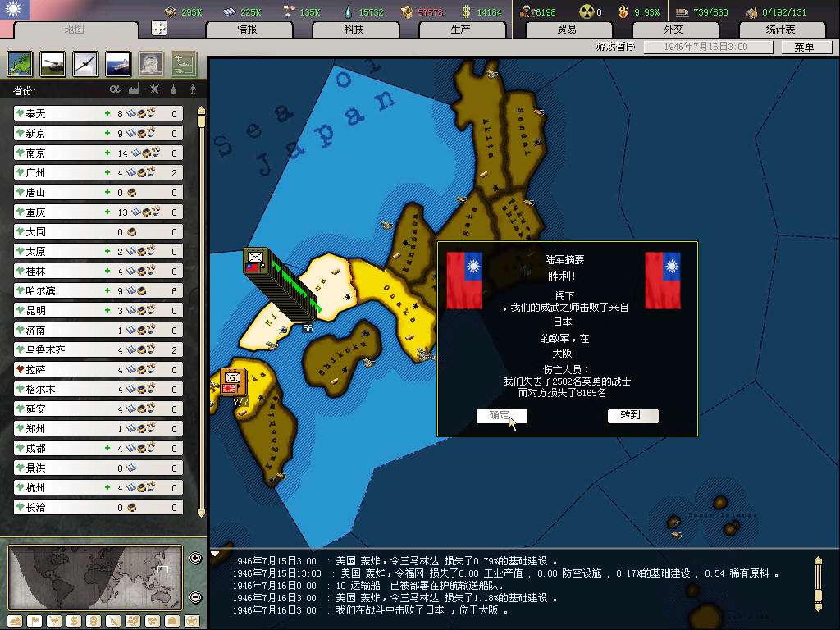This screenshot has height=630, width=840.
Task: Click the province list vertical scrollbar
Action: (201, 312)
